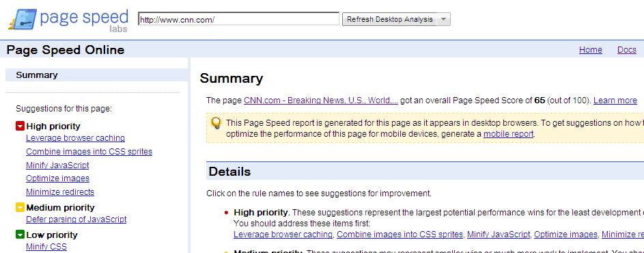Click the High priority heading in sidebar
Screen dimensions: 644x253
click(x=53, y=126)
